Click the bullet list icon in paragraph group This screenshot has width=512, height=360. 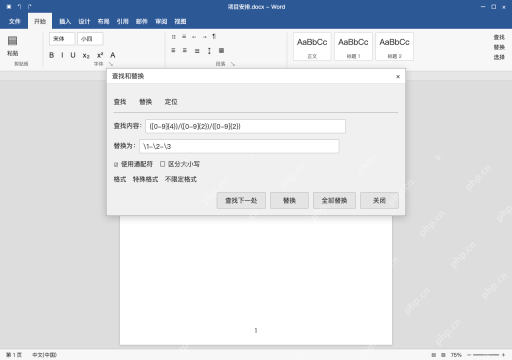[173, 37]
